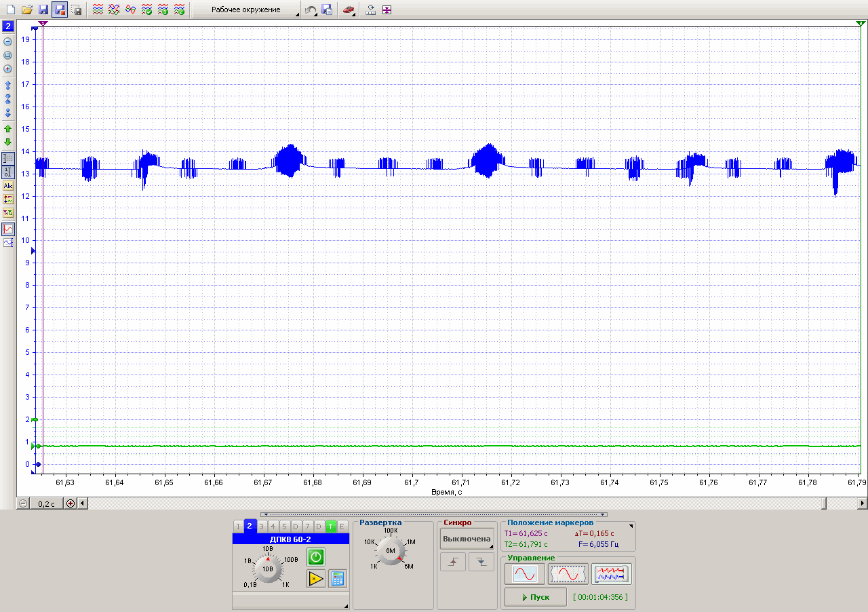Select falling edge trigger button
Image resolution: width=868 pixels, height=612 pixels.
click(481, 562)
